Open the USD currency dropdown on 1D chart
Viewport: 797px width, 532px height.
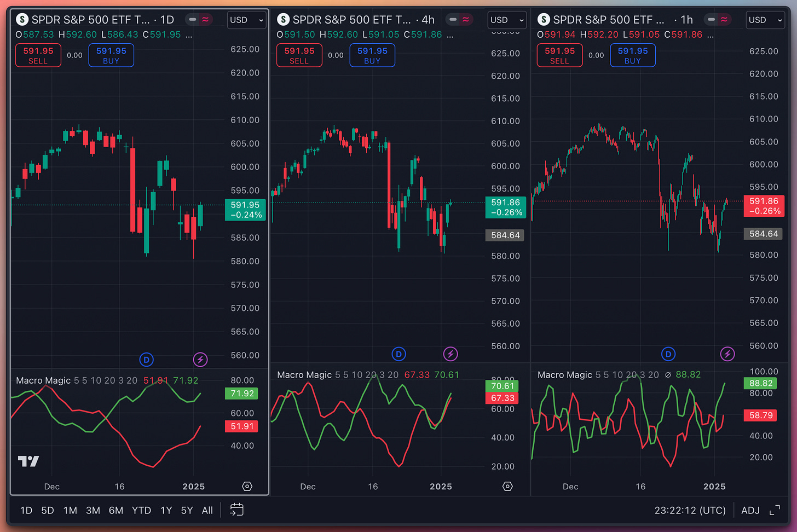(246, 20)
